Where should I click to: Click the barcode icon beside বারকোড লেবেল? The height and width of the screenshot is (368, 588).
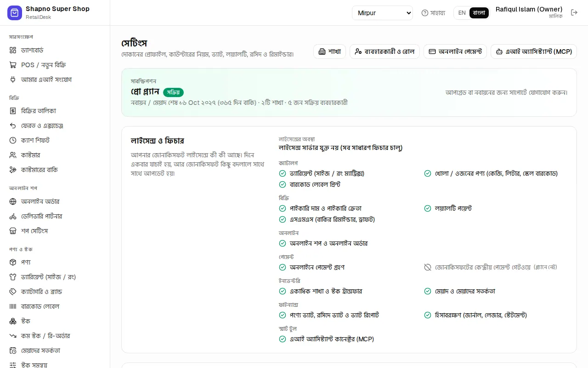point(13,306)
